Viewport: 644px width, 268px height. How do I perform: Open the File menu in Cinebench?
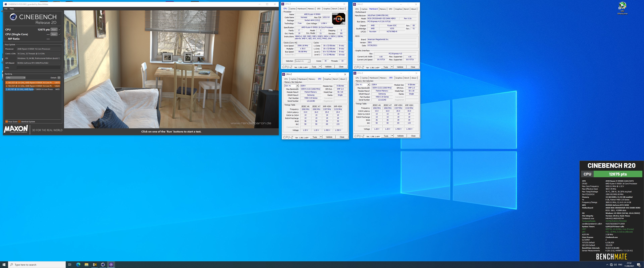[6, 9]
